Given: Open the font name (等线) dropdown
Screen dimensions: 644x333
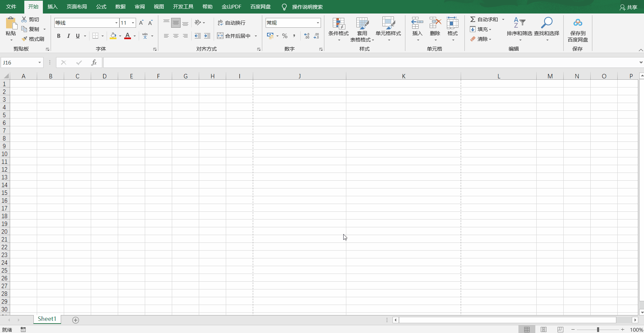Looking at the screenshot, I should tap(116, 23).
